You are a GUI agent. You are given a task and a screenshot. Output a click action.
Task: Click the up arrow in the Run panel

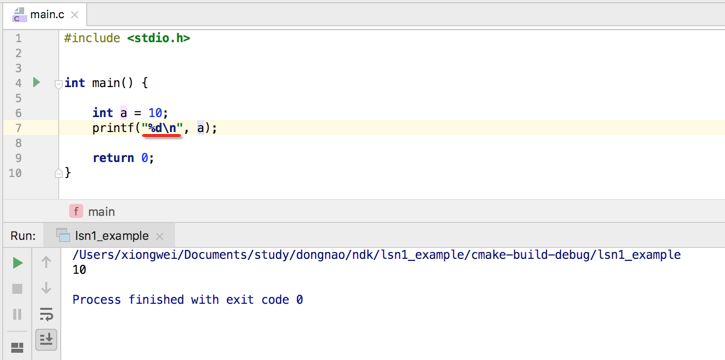tap(46, 262)
